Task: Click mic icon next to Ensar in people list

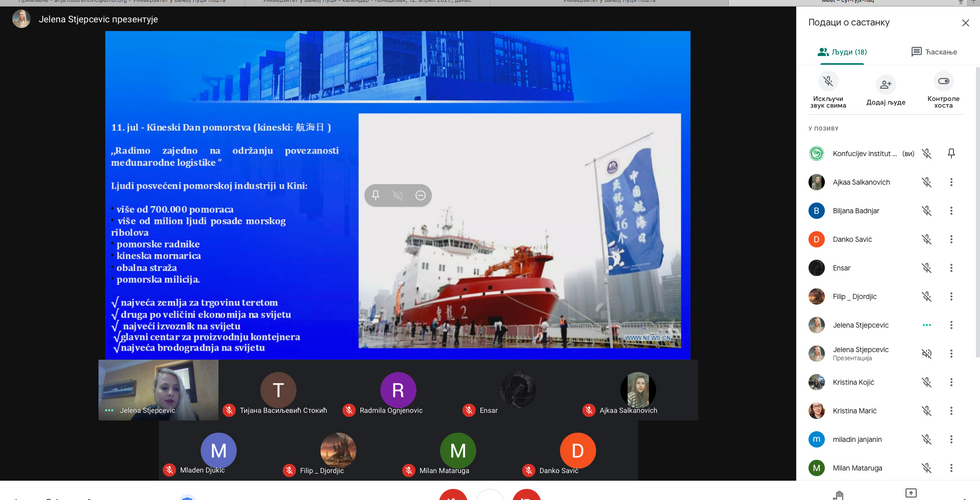Action: [927, 268]
